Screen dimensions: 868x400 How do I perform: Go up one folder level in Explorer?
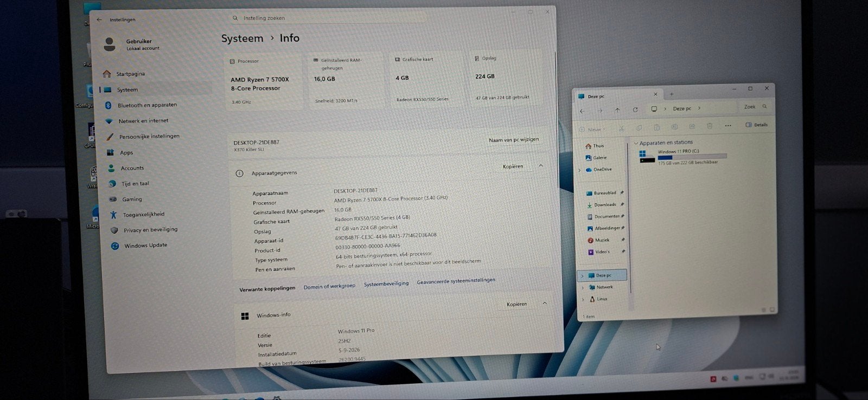tap(617, 110)
